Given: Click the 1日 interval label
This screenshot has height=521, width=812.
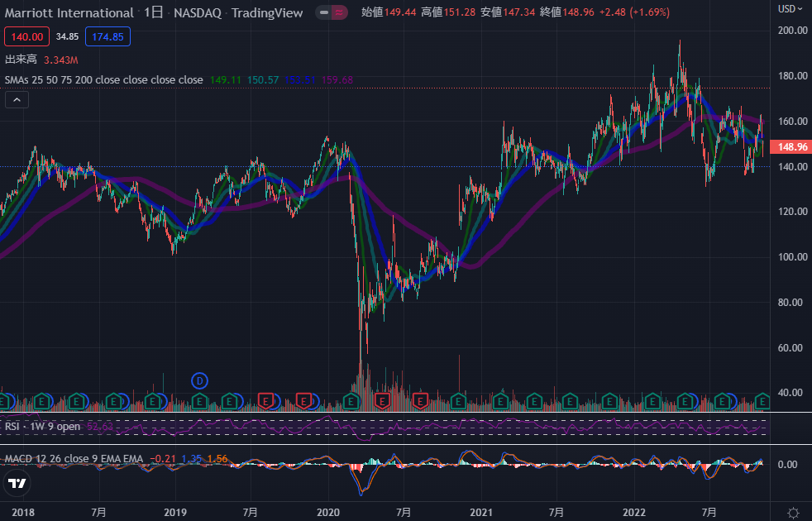Looking at the screenshot, I should pos(153,13).
